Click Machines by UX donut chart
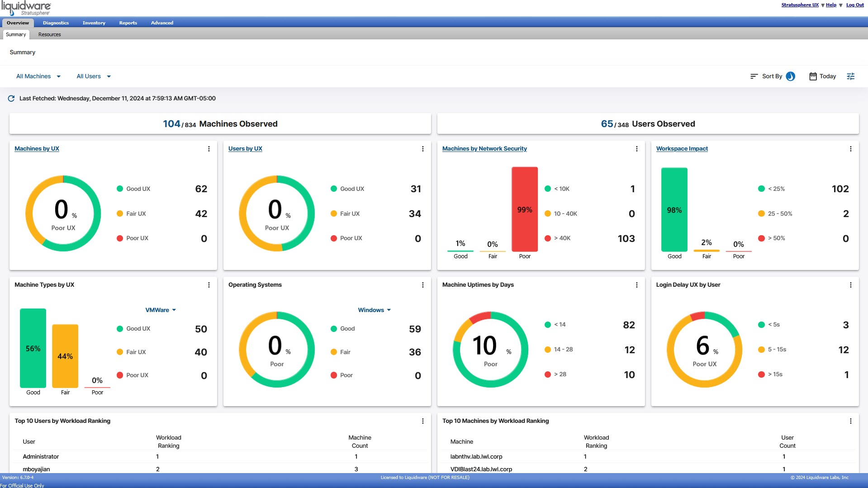 pyautogui.click(x=63, y=213)
